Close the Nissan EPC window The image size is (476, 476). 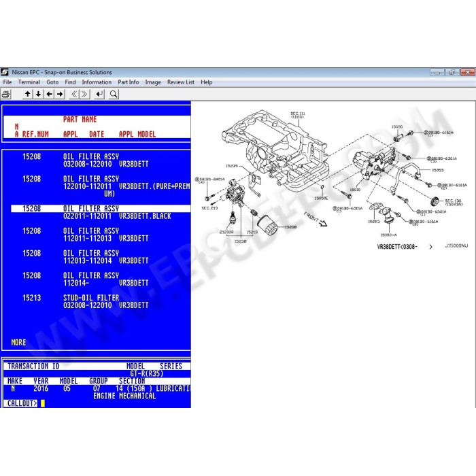point(468,72)
